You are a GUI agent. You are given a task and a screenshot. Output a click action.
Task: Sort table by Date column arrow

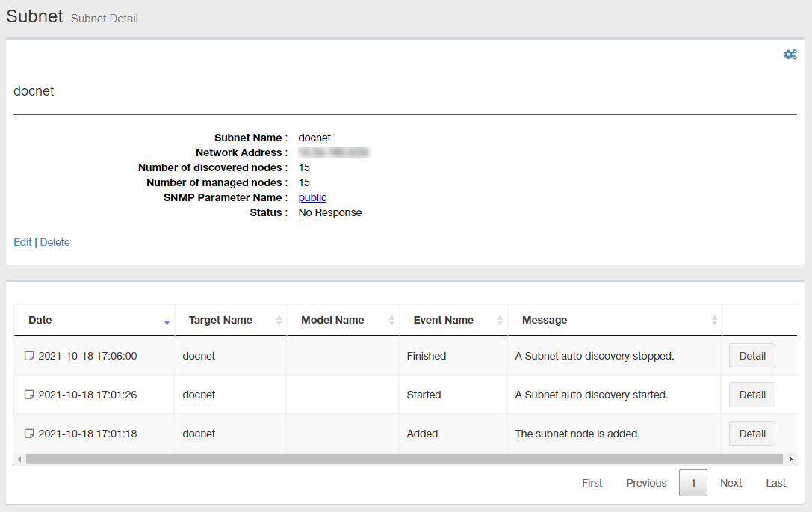point(167,321)
